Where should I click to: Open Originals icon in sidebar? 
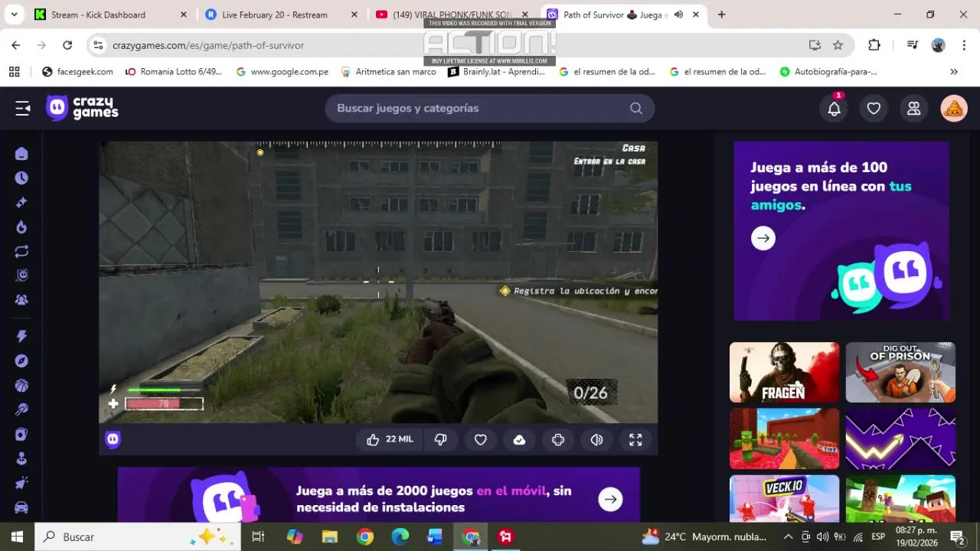(21, 275)
